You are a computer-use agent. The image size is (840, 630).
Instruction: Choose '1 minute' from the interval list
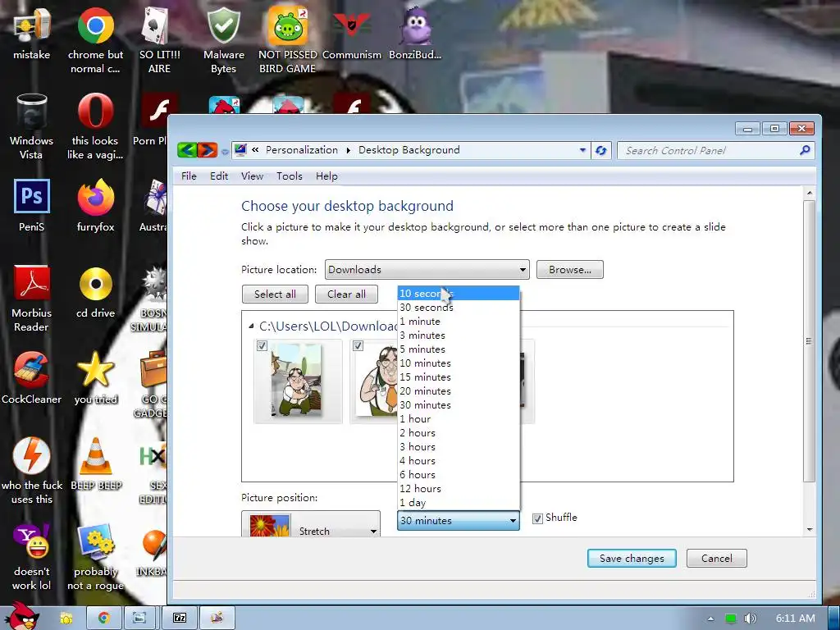[459, 321]
